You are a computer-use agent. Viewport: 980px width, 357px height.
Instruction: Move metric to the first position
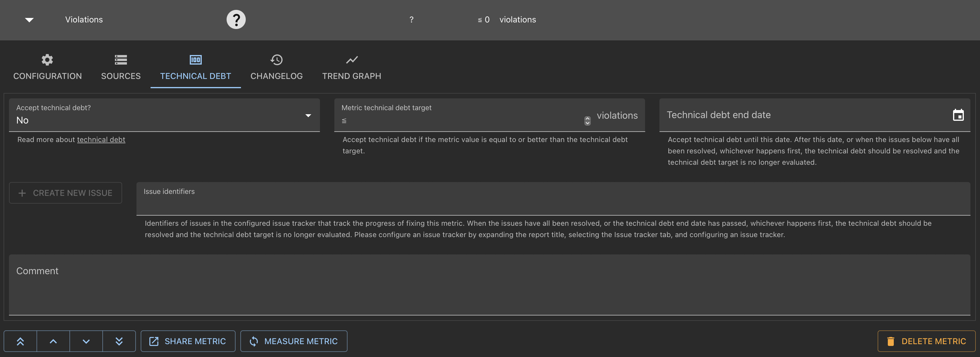click(21, 341)
